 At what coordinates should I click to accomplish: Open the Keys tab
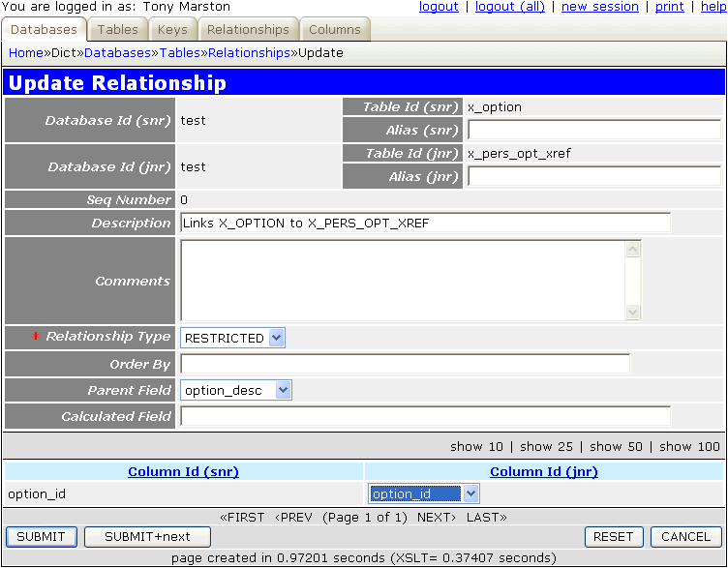(x=172, y=30)
